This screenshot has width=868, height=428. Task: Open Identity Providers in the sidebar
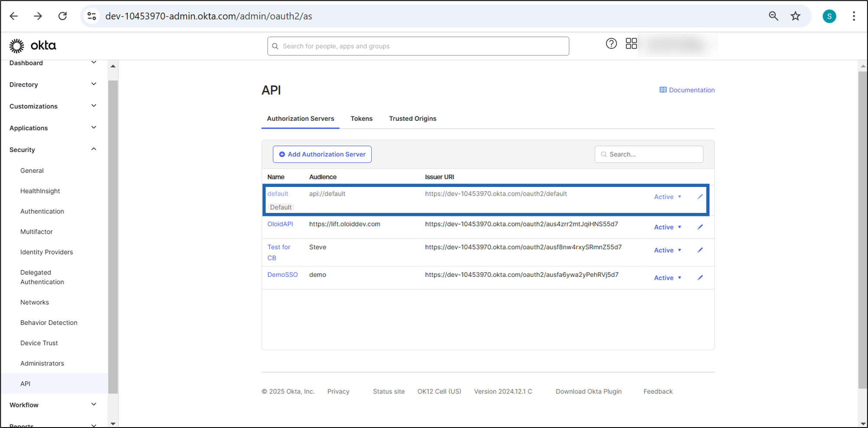[46, 252]
